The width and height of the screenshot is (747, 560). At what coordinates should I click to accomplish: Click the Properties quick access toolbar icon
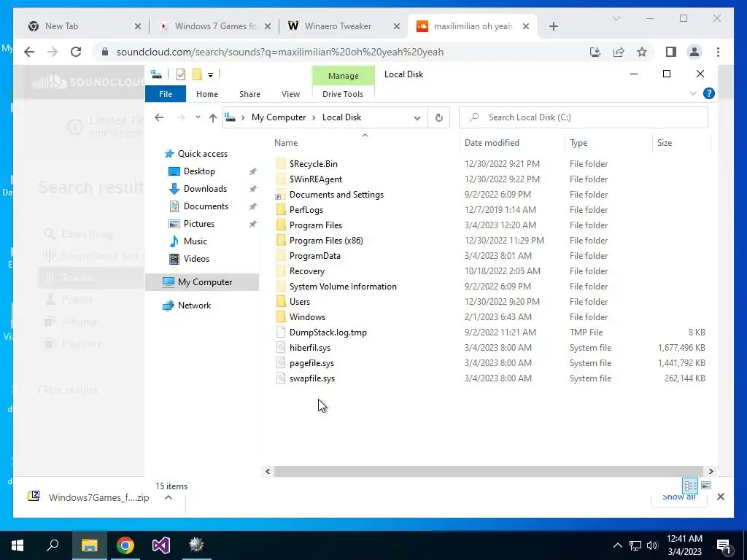pos(181,74)
